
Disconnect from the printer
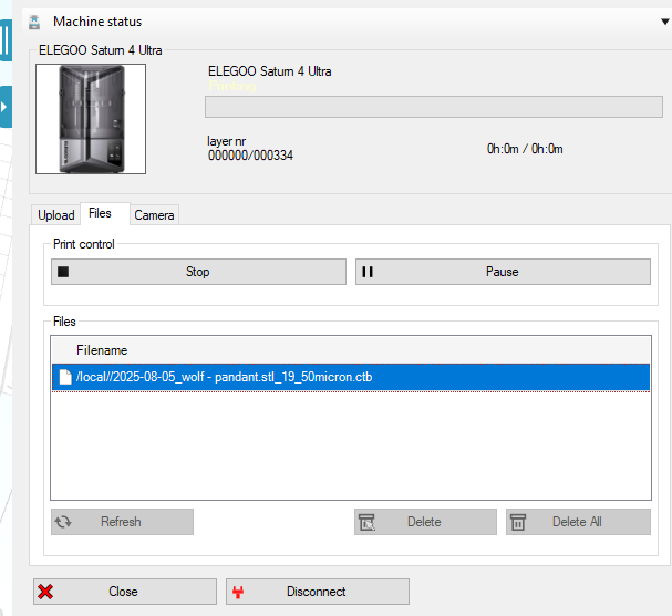coord(318,592)
